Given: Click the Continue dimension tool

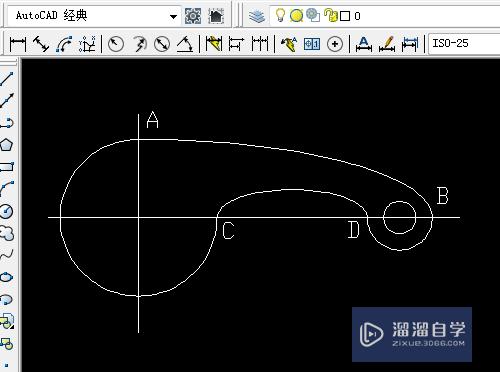Looking at the screenshot, I should tap(260, 44).
